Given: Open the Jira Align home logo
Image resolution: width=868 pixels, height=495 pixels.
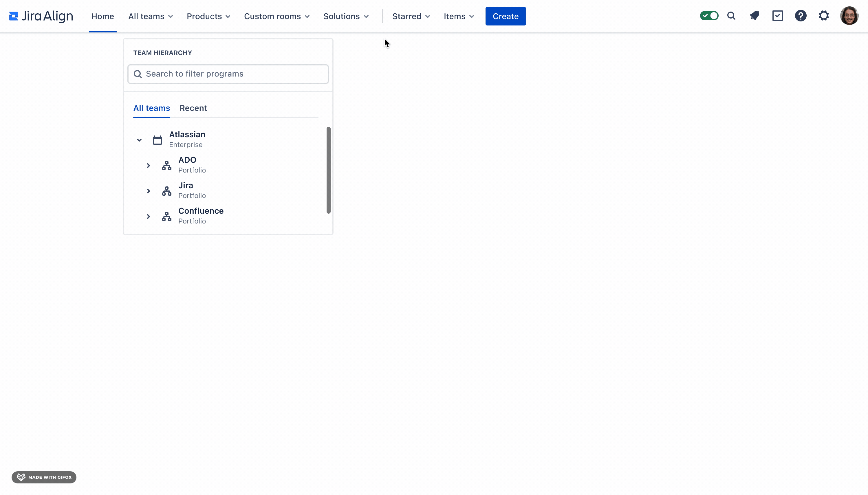Looking at the screenshot, I should click(40, 16).
